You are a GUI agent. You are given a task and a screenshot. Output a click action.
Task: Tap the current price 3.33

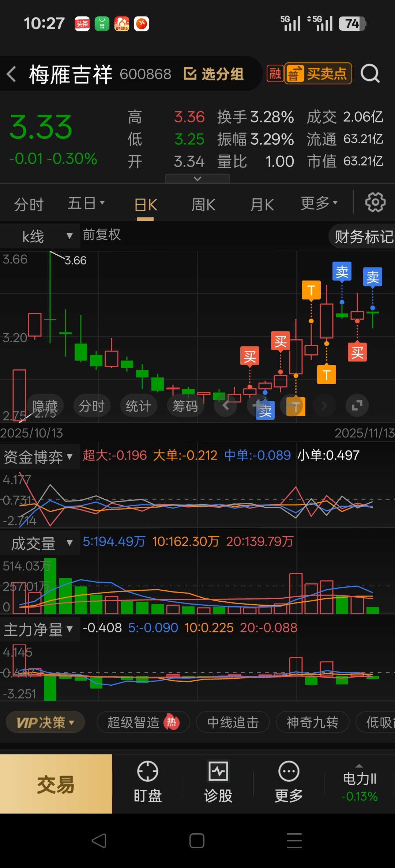click(41, 127)
